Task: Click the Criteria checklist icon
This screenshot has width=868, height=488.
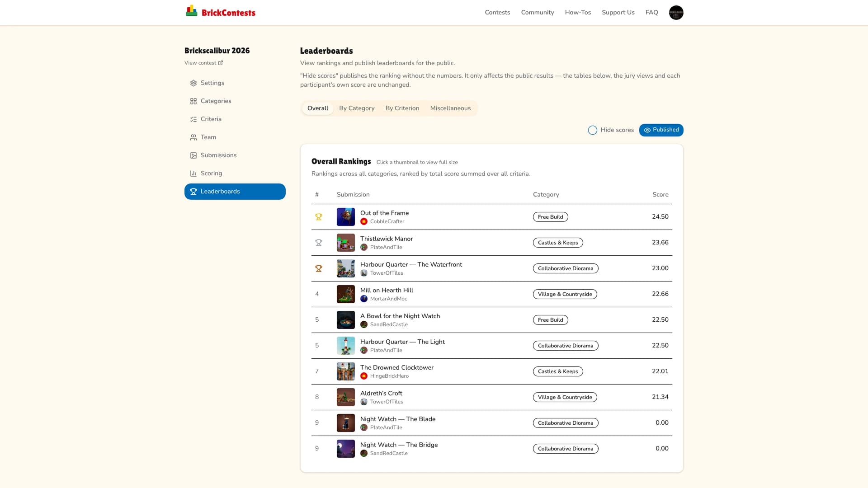Action: pyautogui.click(x=193, y=119)
